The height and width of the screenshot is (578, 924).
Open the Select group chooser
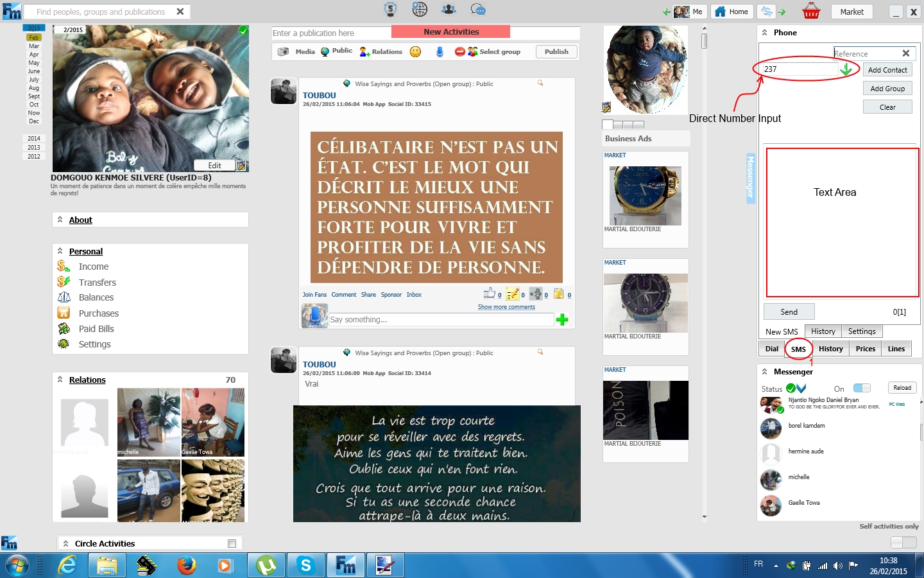493,51
